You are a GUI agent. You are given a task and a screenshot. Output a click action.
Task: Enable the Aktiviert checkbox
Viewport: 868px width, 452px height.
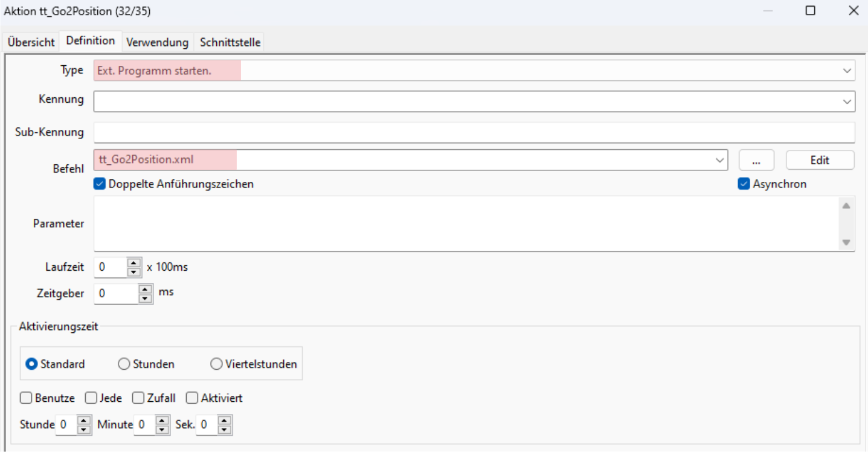[192, 398]
